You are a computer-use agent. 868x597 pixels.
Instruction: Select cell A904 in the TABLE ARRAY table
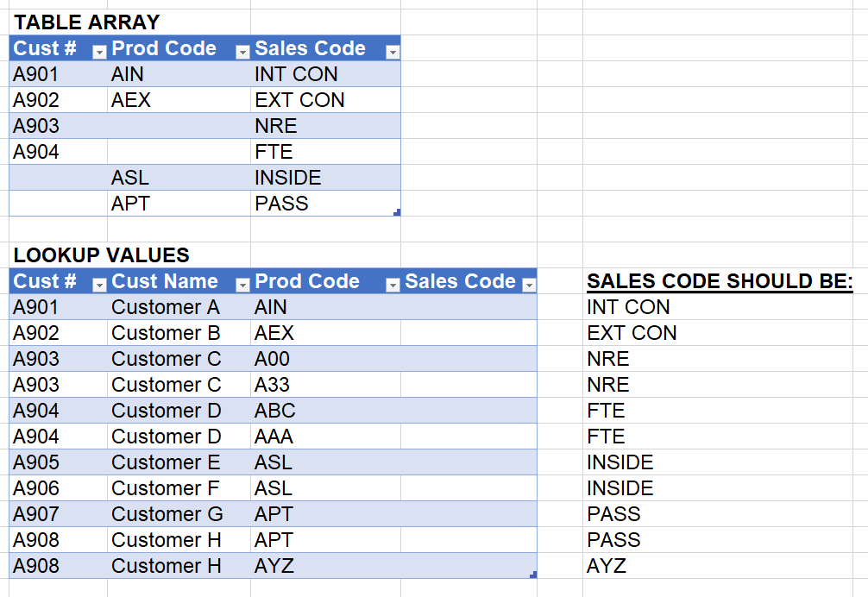[58, 152]
